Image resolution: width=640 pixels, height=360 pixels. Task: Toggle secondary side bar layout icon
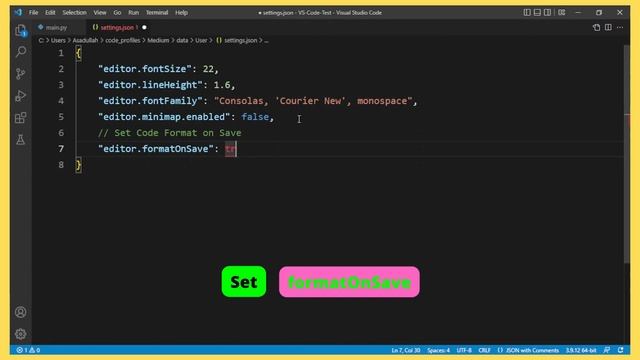[547, 12]
